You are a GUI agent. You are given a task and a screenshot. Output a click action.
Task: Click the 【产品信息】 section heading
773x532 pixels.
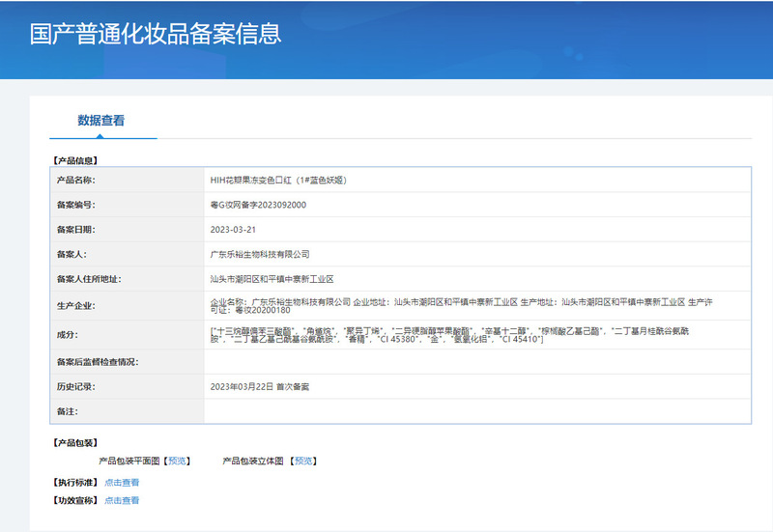pyautogui.click(x=74, y=159)
